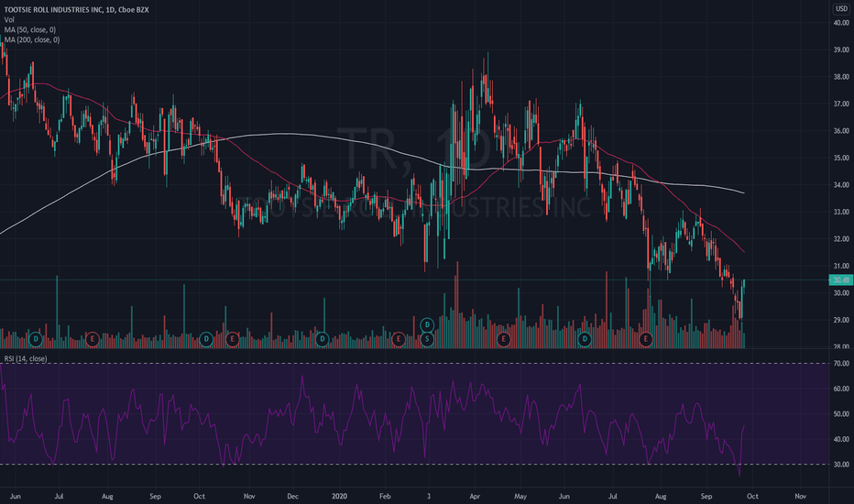Open the earnings marker in late April 2020
The width and height of the screenshot is (854, 504).
503,339
